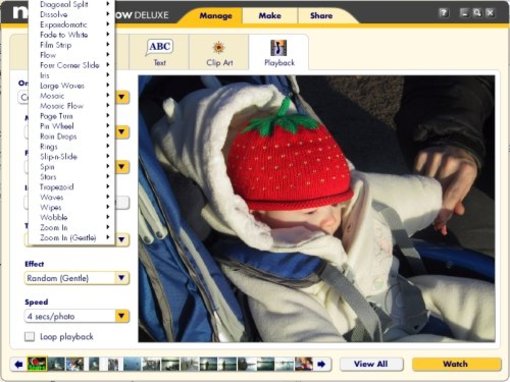Open the Text tool tab icon

(x=159, y=48)
